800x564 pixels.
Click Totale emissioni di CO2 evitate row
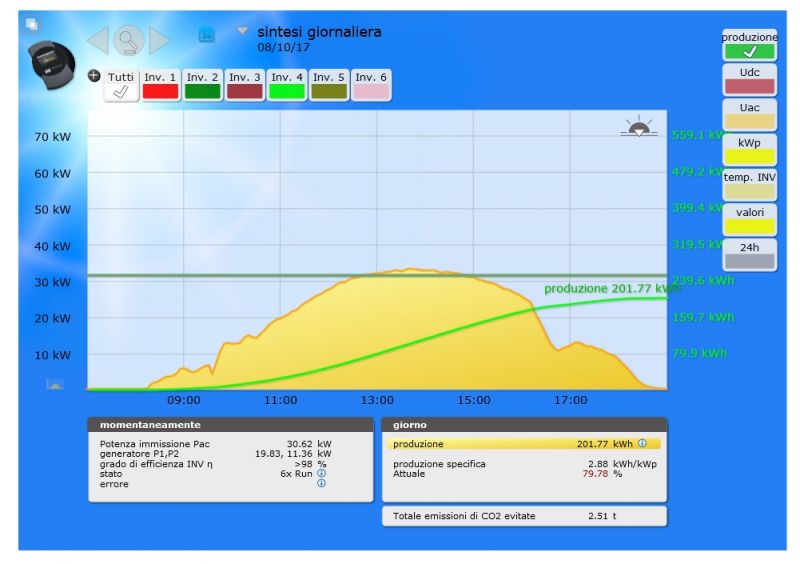point(524,516)
